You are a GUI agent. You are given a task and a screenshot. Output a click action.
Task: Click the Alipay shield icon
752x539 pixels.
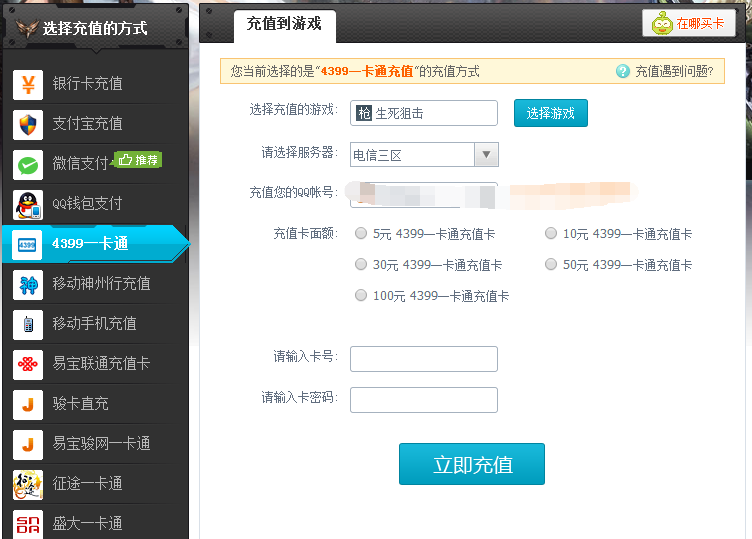[28, 125]
